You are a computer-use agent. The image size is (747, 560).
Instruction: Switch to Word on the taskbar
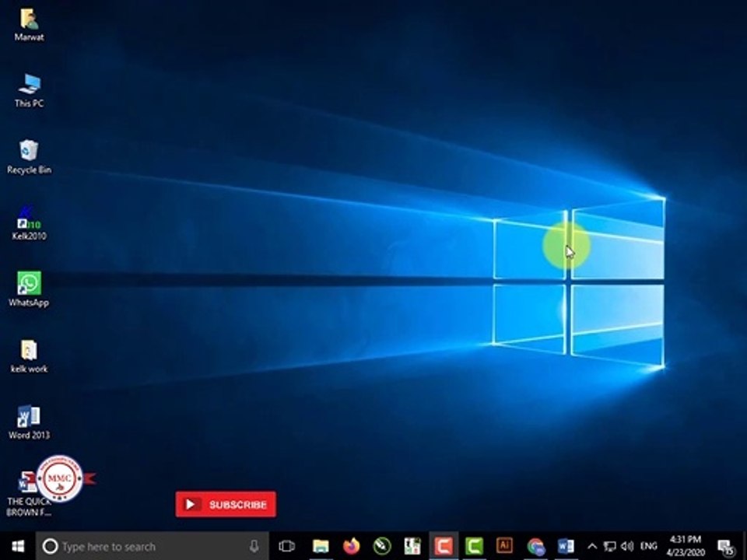tap(566, 546)
